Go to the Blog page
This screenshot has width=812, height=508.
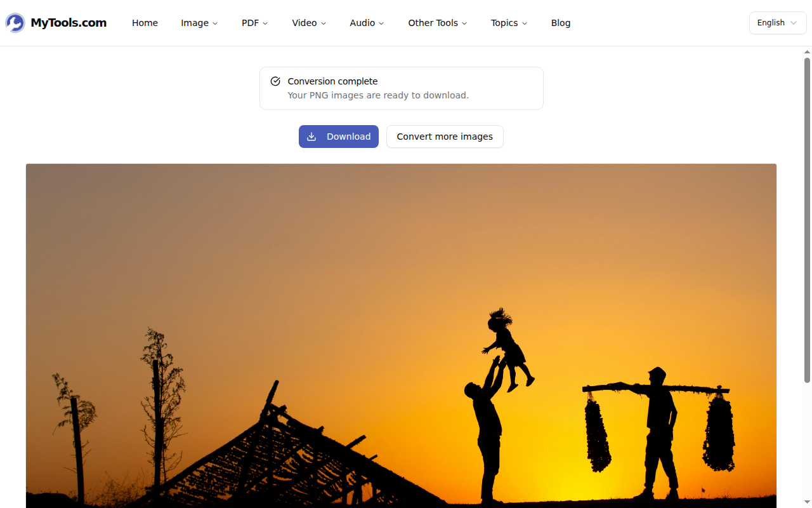coord(561,23)
